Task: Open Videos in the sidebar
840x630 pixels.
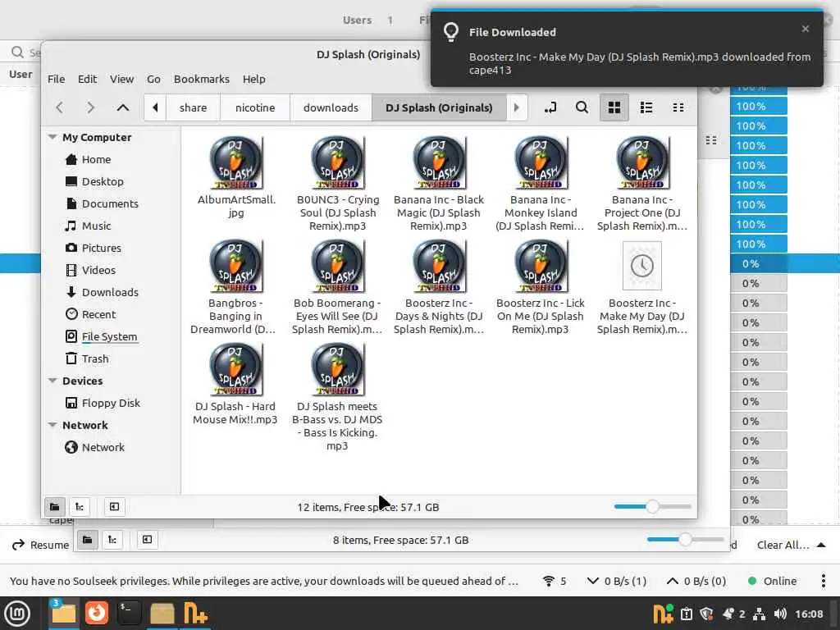Action: (98, 270)
